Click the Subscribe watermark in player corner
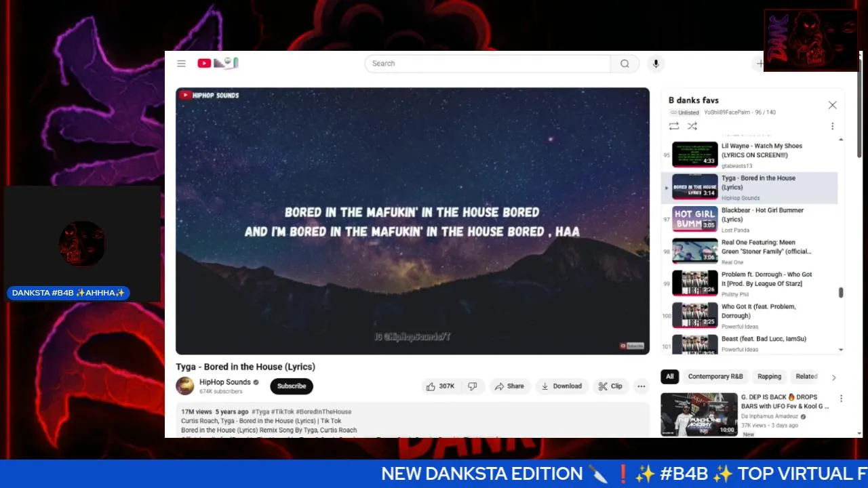 [631, 346]
